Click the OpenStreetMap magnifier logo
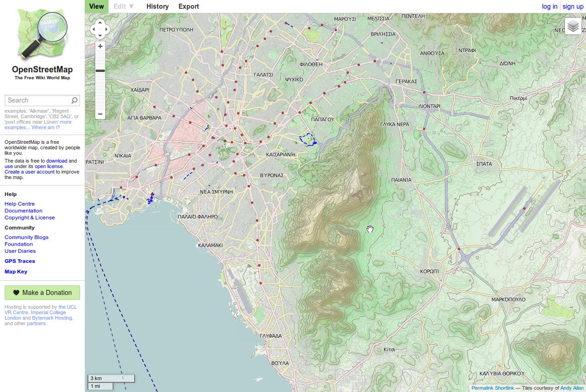 pos(42,33)
